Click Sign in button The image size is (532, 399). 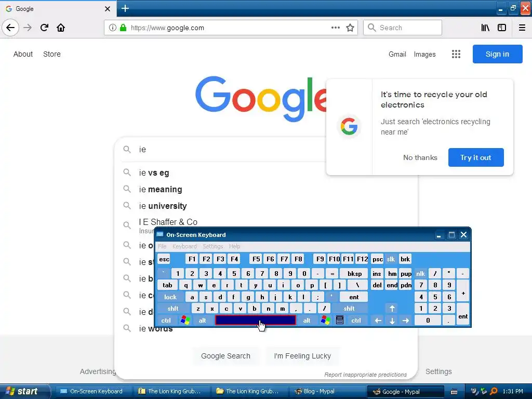(497, 54)
